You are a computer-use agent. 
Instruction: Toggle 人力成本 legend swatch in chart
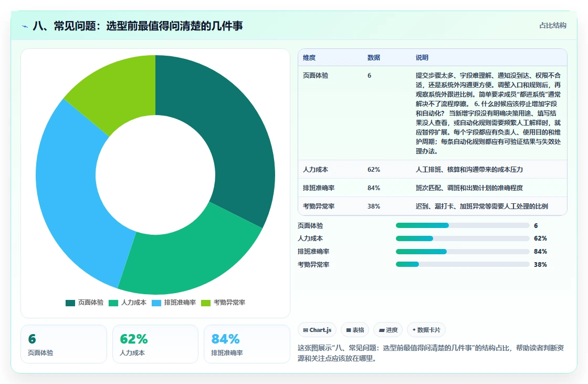(x=113, y=303)
